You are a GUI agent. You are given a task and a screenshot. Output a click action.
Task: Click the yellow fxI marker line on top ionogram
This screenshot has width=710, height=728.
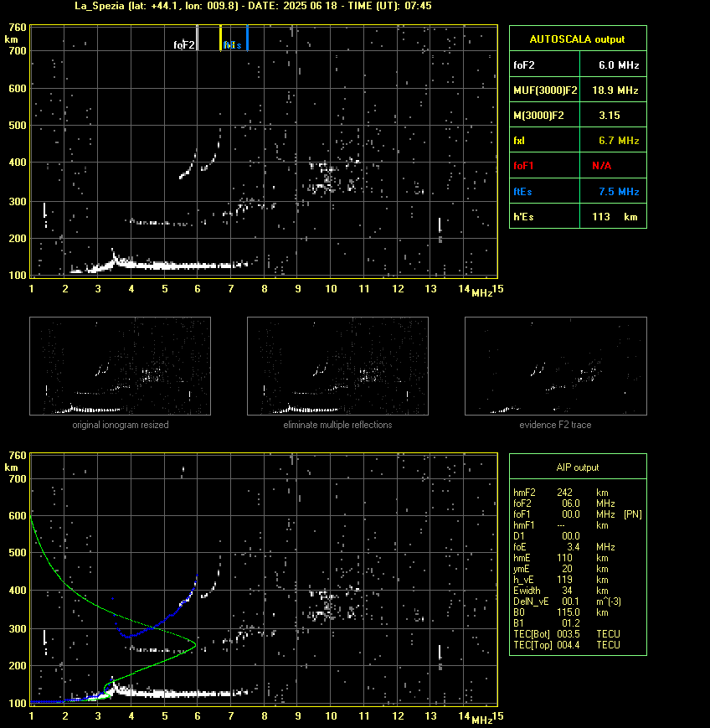[220, 38]
